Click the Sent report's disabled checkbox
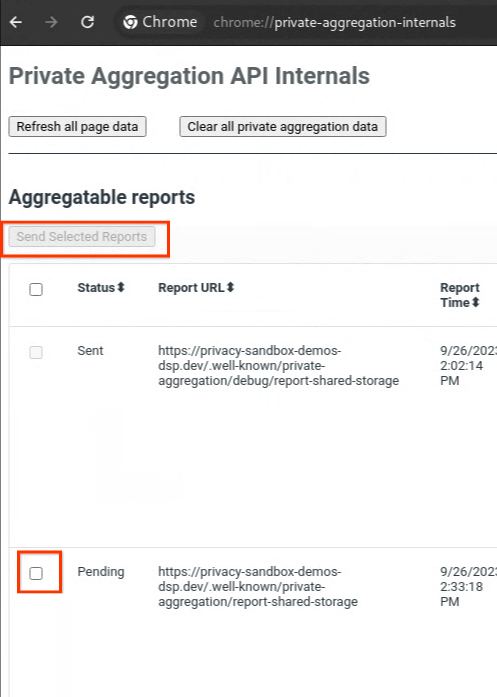 click(x=36, y=353)
